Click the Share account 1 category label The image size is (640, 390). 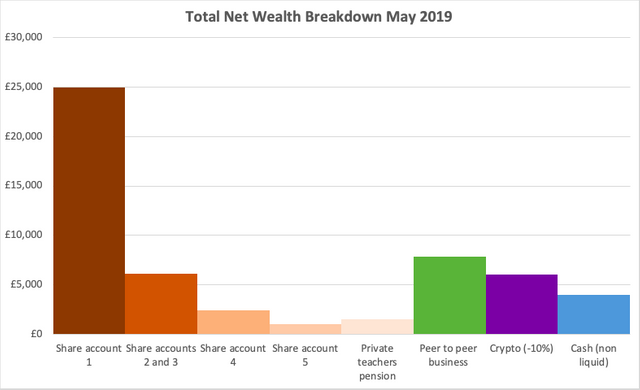[89, 355]
